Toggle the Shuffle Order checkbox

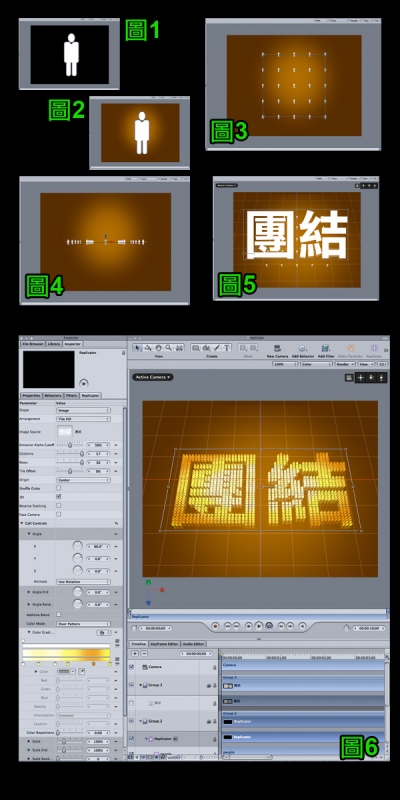tap(59, 488)
